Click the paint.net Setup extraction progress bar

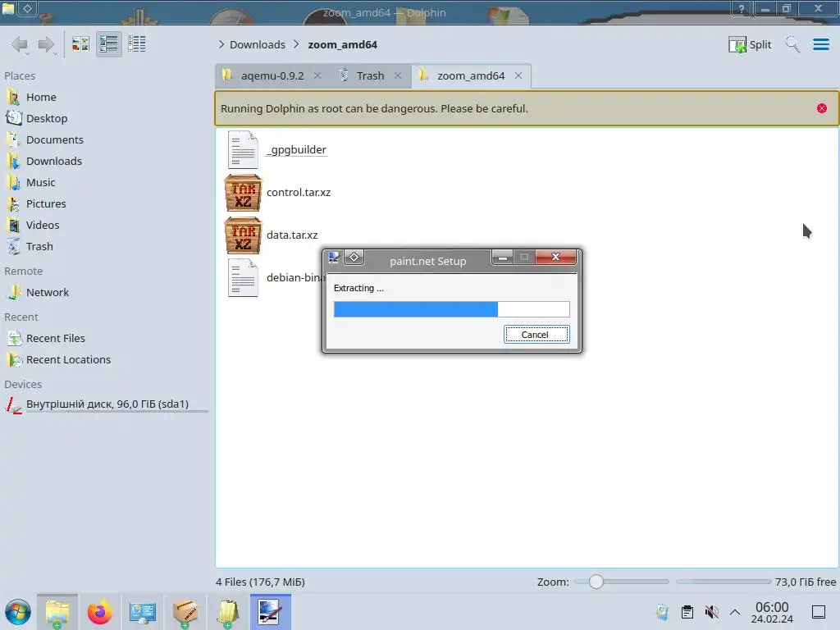(451, 309)
